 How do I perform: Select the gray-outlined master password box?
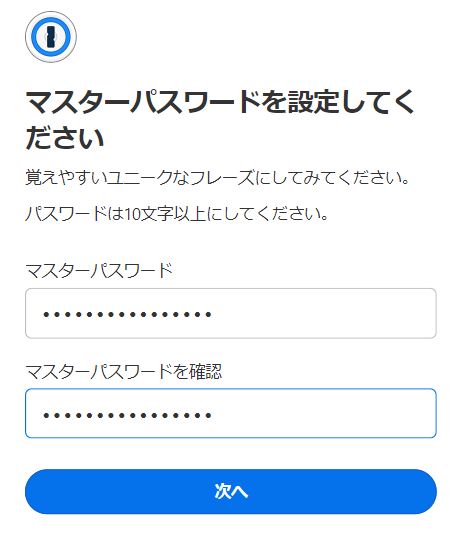coord(231,313)
